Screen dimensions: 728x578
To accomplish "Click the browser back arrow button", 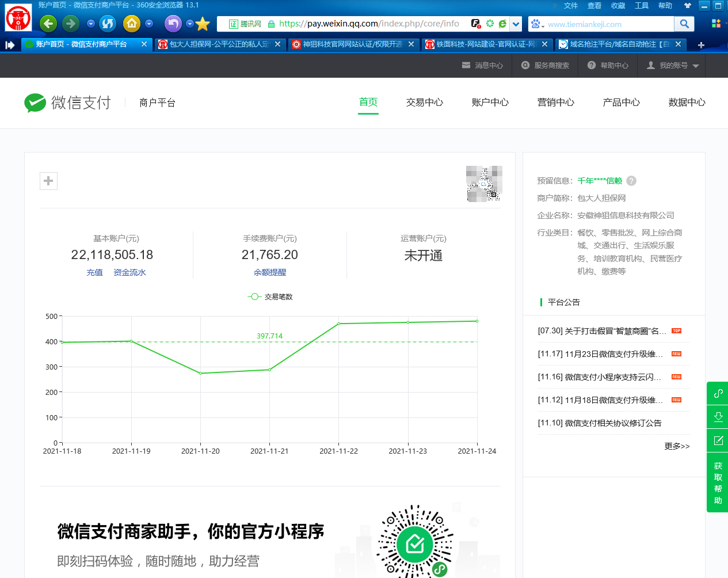I will coord(48,24).
